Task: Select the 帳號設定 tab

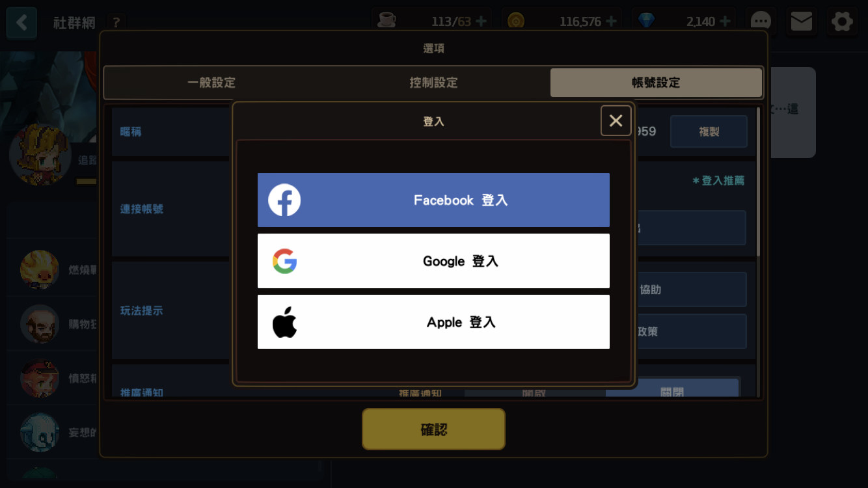Action: [x=656, y=83]
